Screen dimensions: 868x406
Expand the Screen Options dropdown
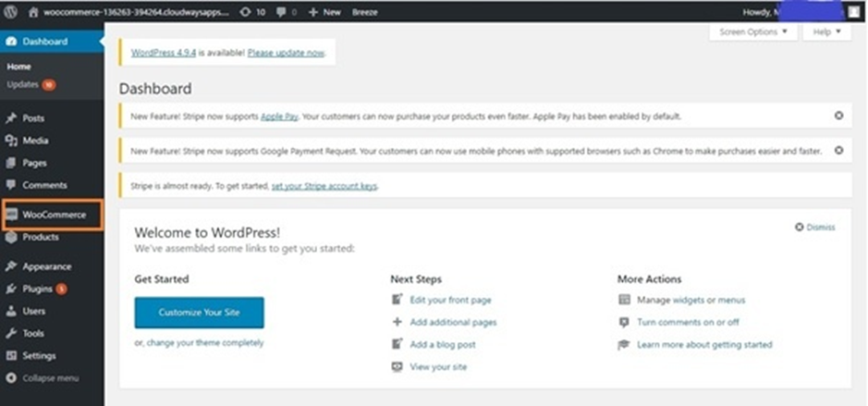click(752, 32)
